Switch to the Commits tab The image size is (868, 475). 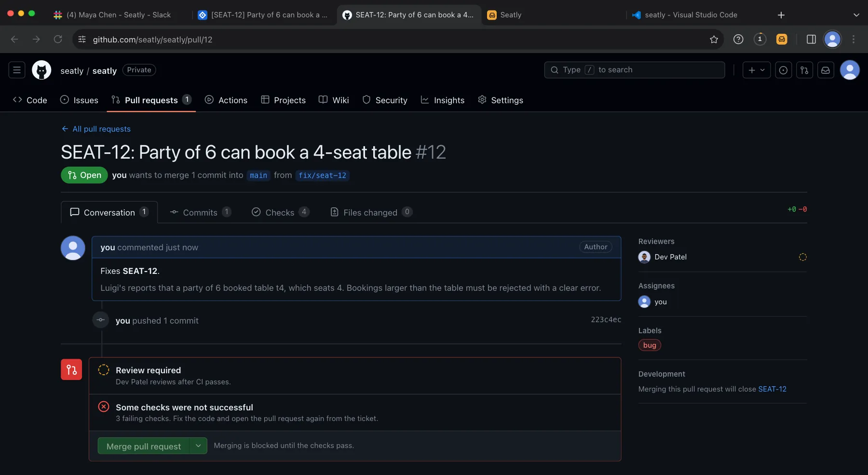pyautogui.click(x=201, y=212)
